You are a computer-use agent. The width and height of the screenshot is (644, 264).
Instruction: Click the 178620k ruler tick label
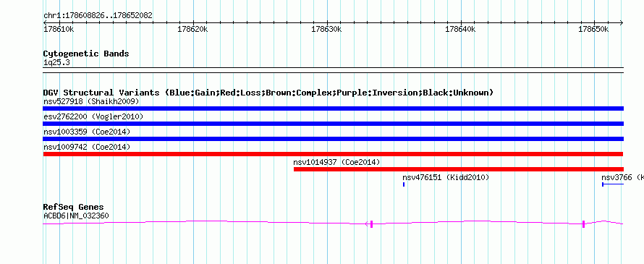[x=192, y=30]
